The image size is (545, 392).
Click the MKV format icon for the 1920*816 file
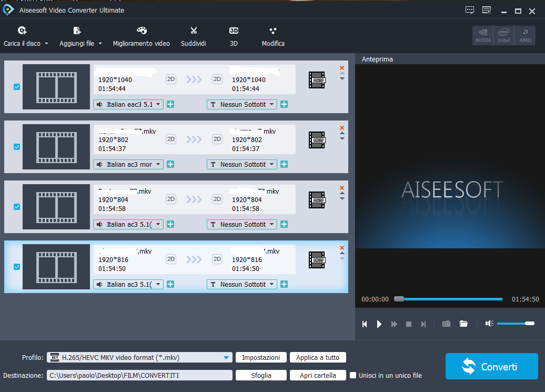point(317,260)
